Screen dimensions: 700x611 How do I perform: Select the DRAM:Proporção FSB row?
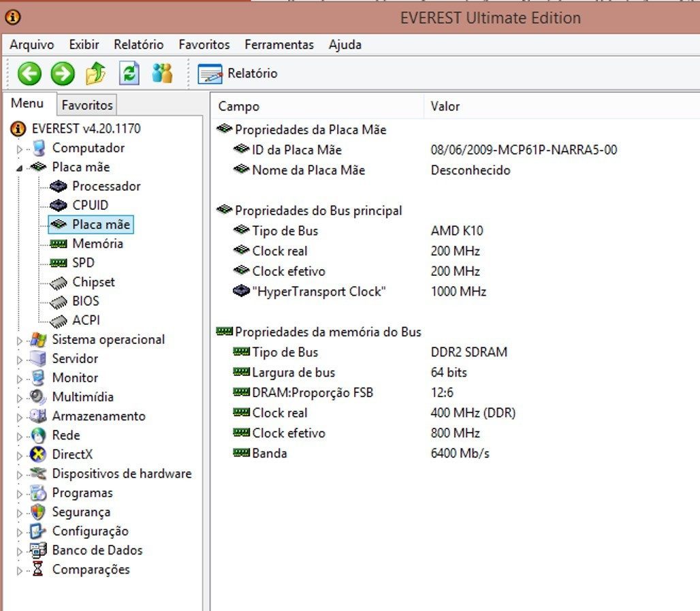[x=343, y=392]
